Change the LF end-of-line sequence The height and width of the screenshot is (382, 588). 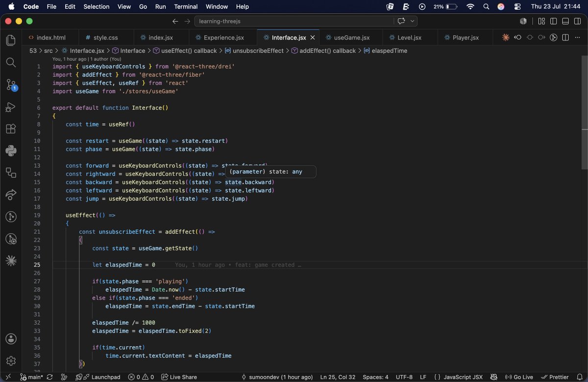tap(423, 377)
